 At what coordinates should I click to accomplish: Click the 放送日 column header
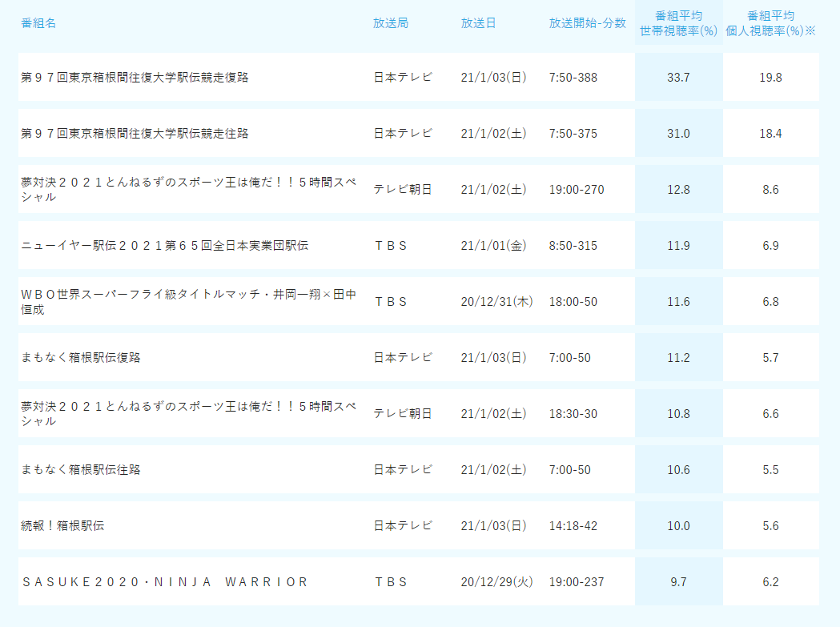(x=478, y=23)
